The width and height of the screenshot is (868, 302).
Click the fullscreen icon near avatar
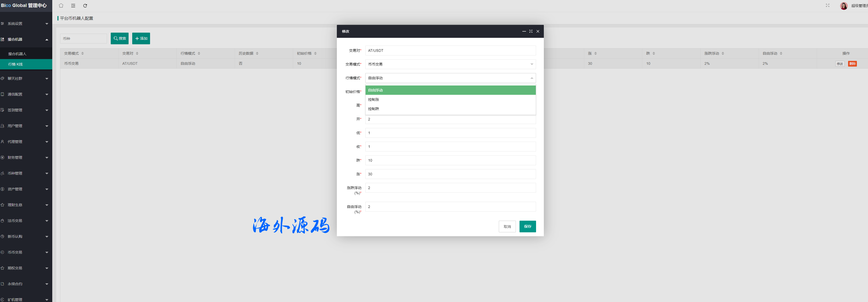tap(827, 5)
